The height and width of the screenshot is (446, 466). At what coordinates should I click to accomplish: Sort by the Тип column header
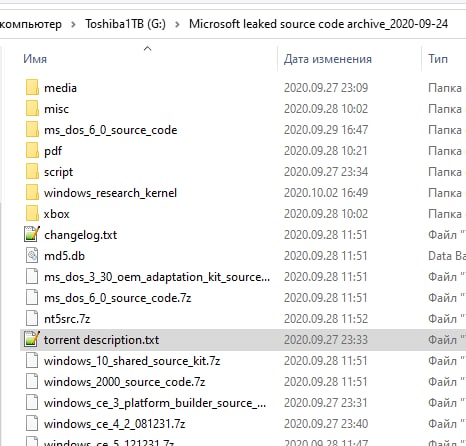(x=438, y=59)
